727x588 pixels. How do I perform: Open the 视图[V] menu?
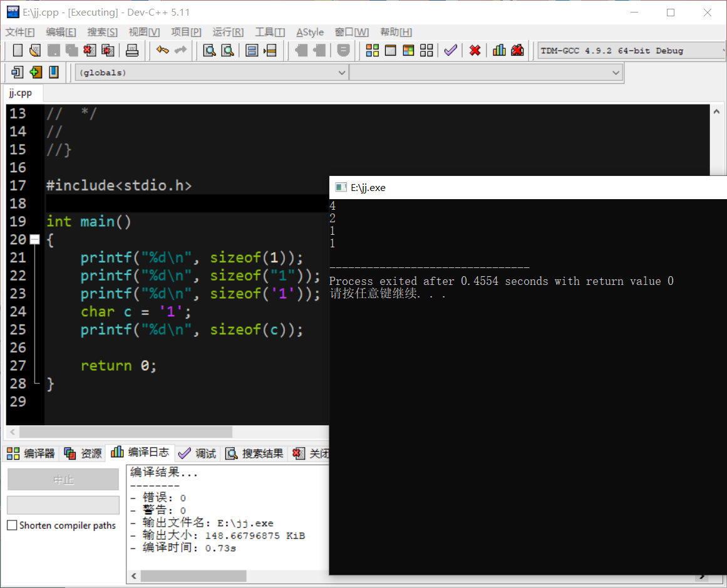[144, 32]
